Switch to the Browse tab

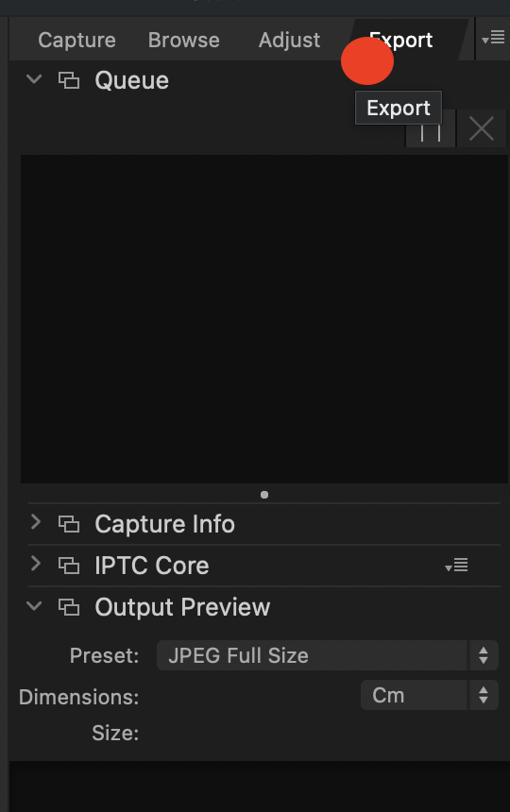(x=184, y=40)
